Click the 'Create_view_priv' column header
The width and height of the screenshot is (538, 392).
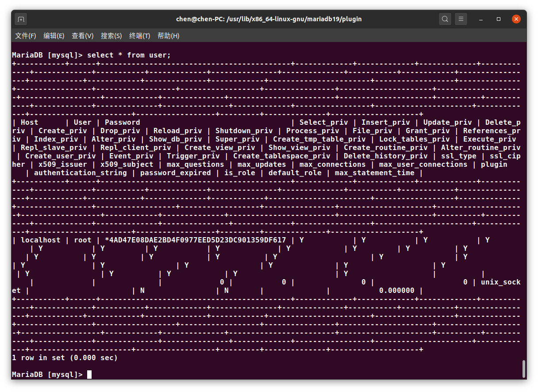tap(220, 148)
